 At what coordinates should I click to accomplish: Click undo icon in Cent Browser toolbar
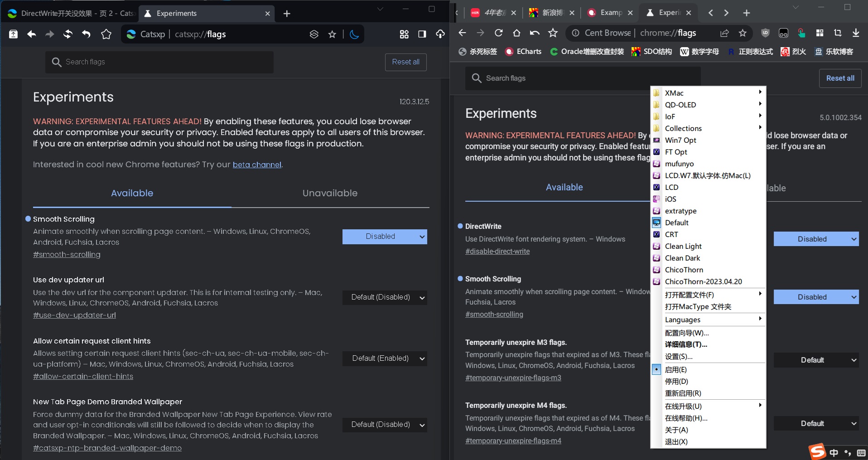[535, 33]
